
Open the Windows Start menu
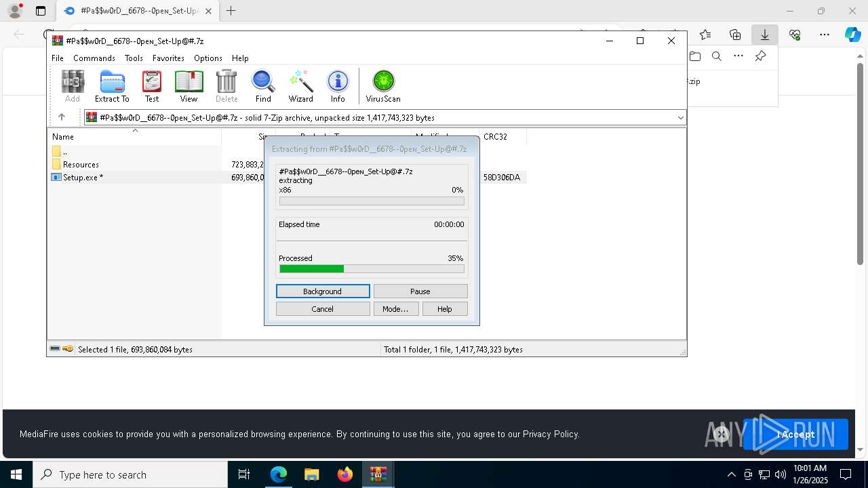(16, 474)
